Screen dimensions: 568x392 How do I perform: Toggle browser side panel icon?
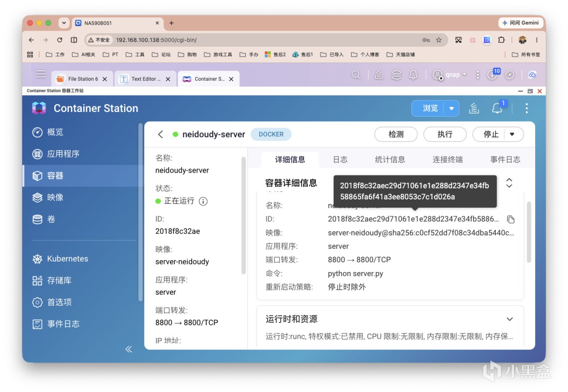[74, 40]
